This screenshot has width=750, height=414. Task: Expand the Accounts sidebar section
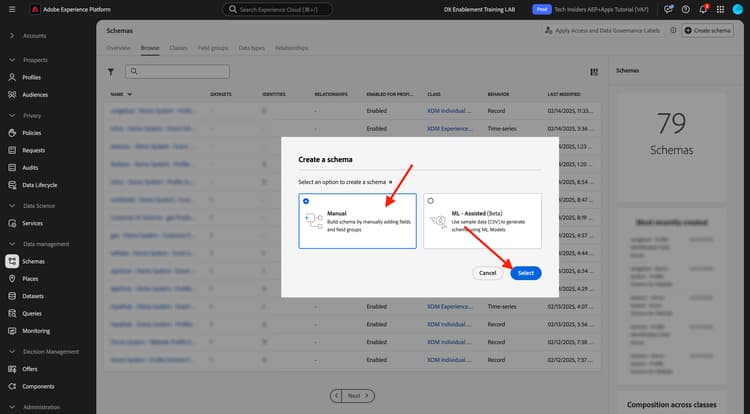click(x=12, y=35)
